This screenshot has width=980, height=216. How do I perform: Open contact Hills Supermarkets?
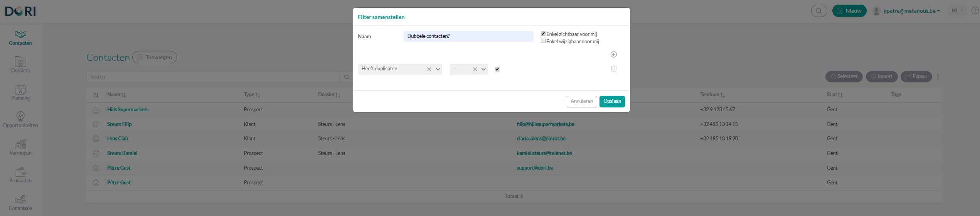pos(128,110)
